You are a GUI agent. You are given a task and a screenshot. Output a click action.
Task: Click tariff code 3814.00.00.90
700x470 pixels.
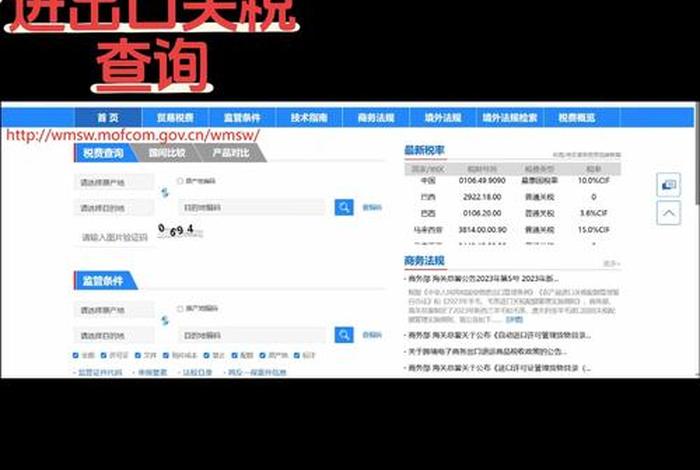click(482, 230)
